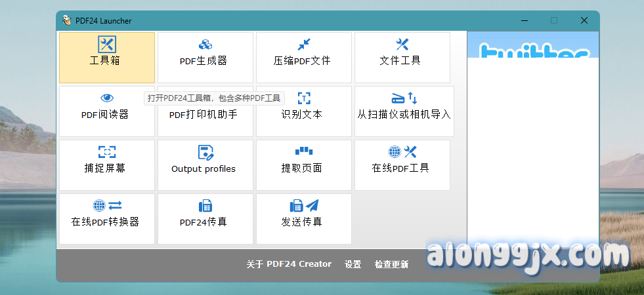This screenshot has height=295, width=644.
Task: Start 识别文本 OCR tool
Action: tap(304, 113)
